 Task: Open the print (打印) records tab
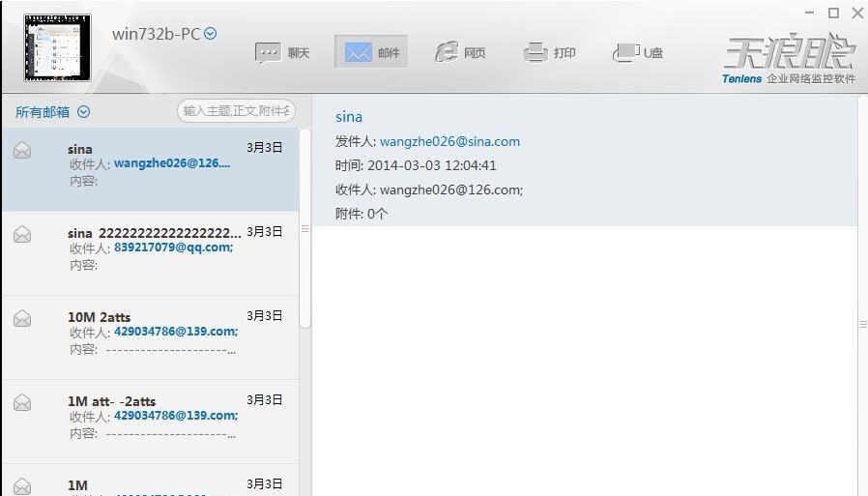550,52
